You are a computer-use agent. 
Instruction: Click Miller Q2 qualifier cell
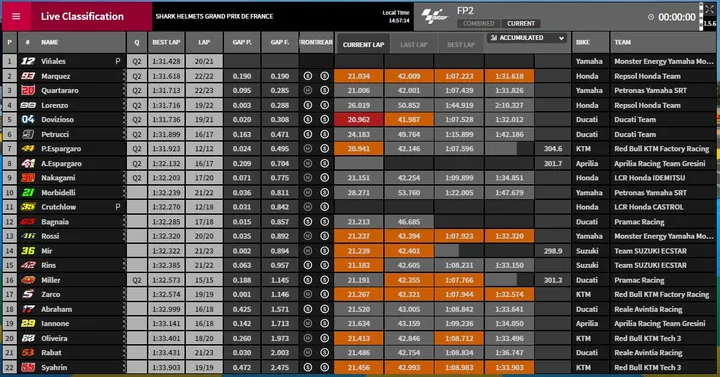136,280
